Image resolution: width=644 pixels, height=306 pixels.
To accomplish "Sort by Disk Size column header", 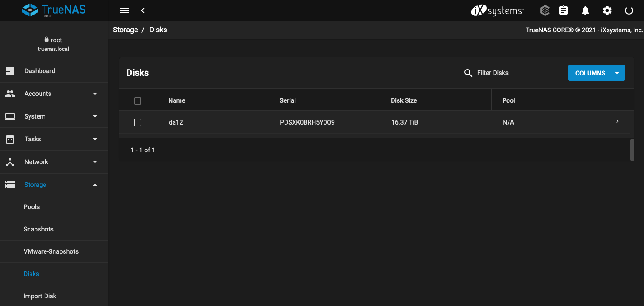I will (x=404, y=100).
